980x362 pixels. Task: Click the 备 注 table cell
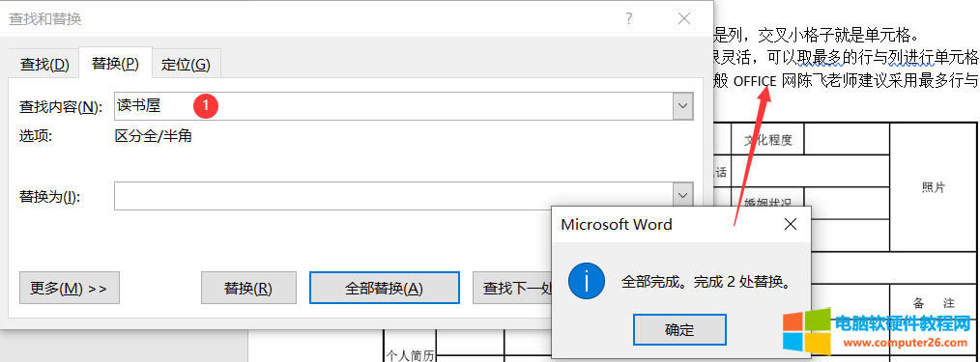click(934, 303)
